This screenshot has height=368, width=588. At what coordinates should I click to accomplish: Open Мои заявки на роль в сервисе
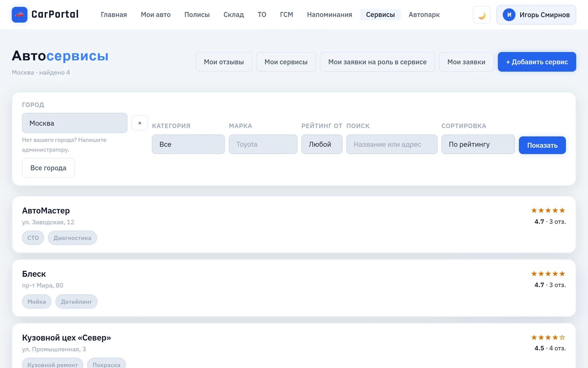[377, 62]
